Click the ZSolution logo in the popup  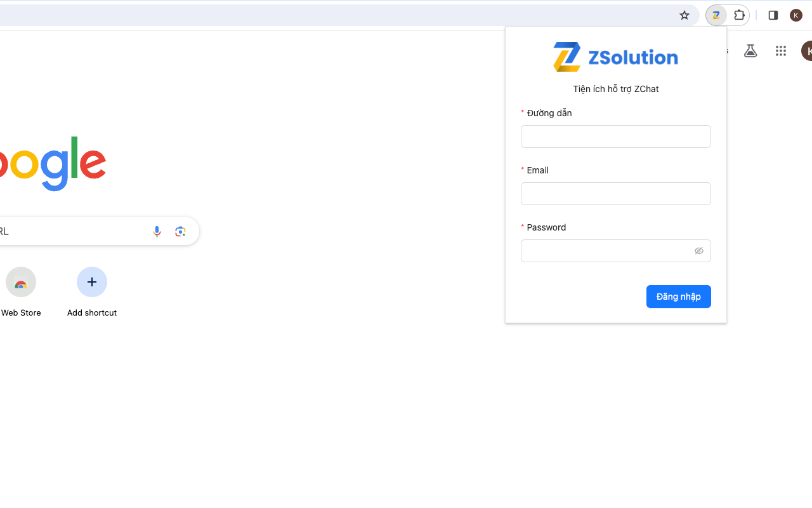click(x=615, y=57)
